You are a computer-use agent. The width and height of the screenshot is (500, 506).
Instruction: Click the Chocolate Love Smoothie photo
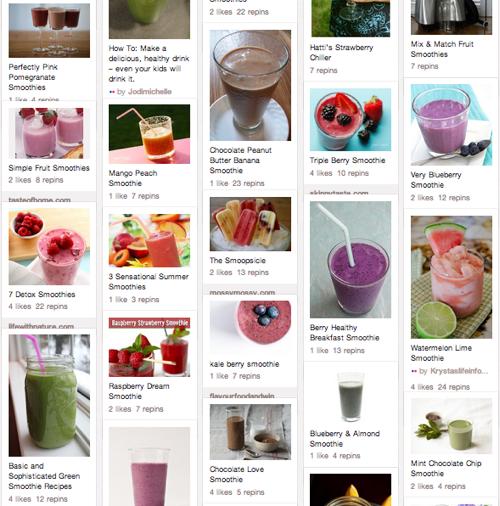tap(250, 432)
